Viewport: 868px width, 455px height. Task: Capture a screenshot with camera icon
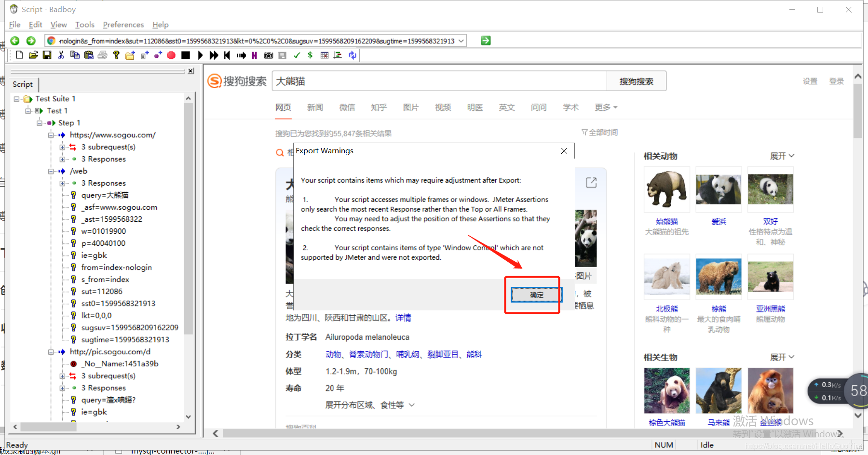pyautogui.click(x=269, y=55)
